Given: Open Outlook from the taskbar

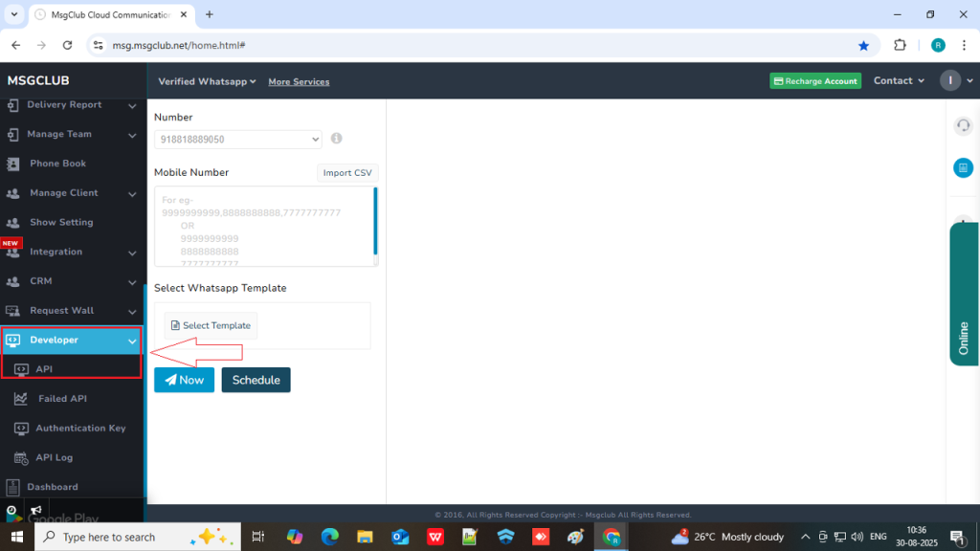Looking at the screenshot, I should point(400,537).
